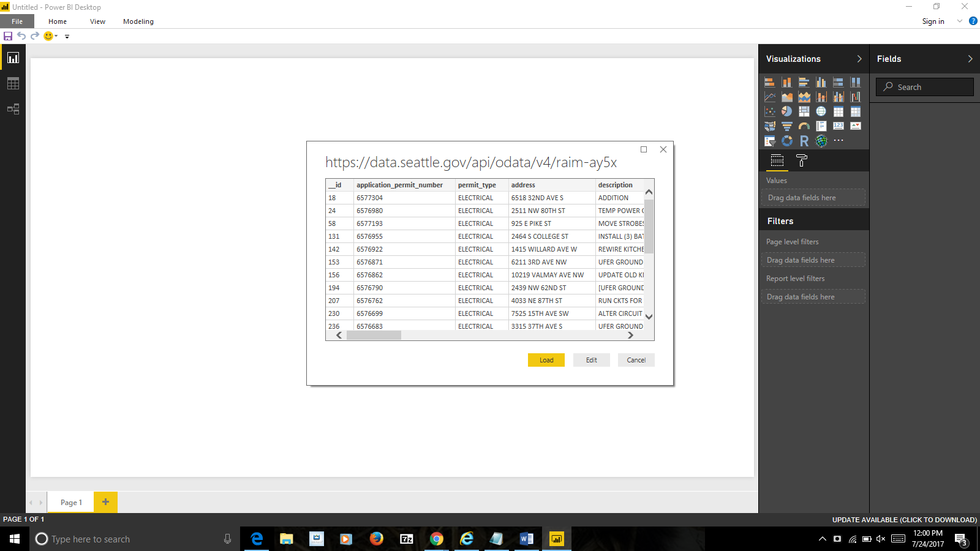The width and height of the screenshot is (980, 551).
Task: Collapse the Fields pane chevron
Action: (x=970, y=59)
